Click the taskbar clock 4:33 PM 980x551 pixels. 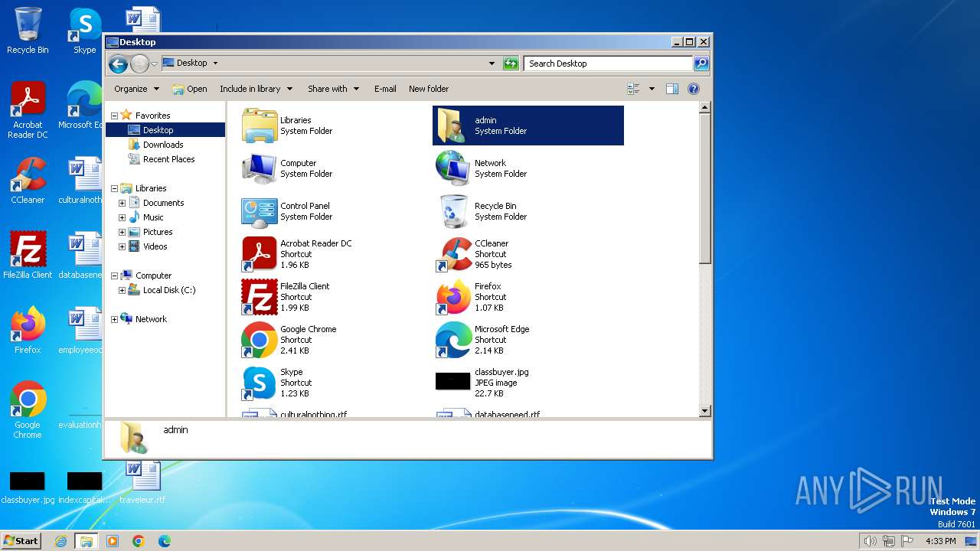pyautogui.click(x=941, y=541)
